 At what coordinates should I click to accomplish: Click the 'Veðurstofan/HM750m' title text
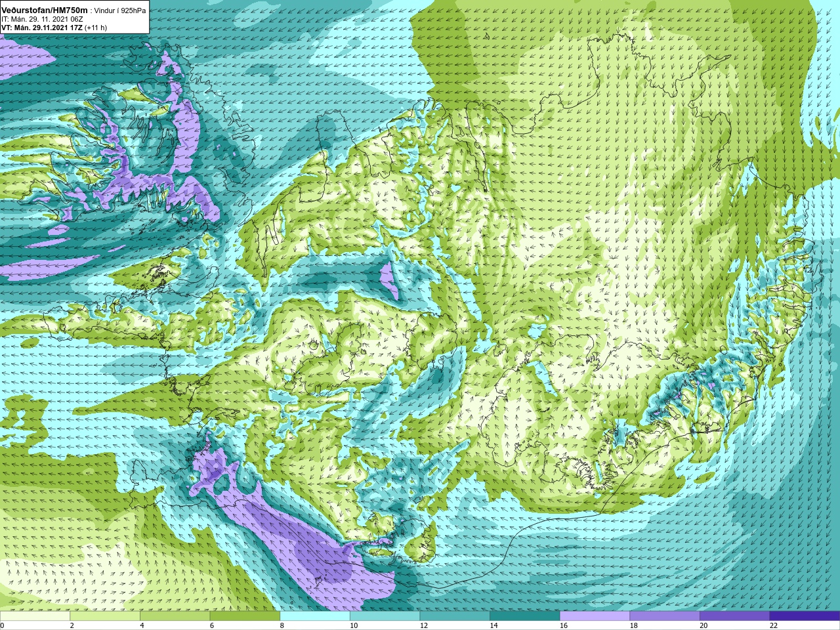click(x=45, y=10)
